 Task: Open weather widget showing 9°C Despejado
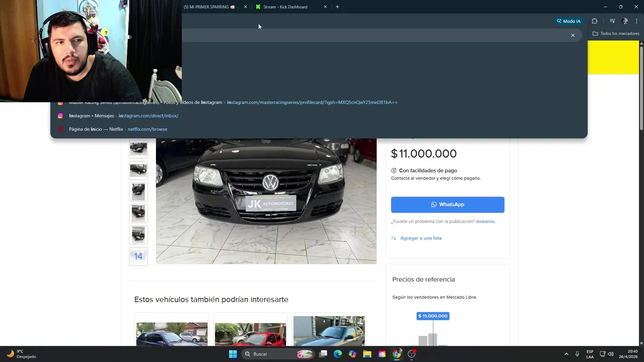tap(21, 354)
